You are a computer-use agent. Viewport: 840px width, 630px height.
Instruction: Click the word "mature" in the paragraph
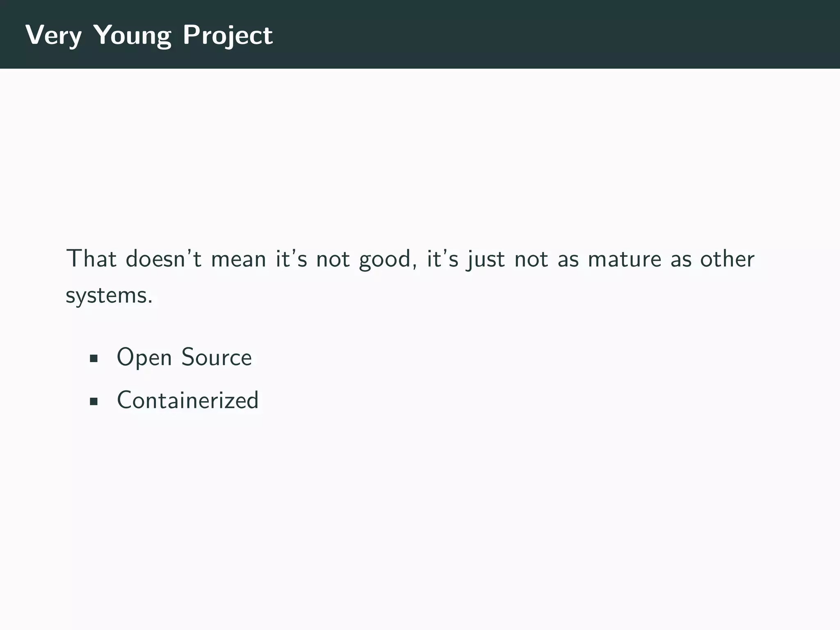coord(625,259)
